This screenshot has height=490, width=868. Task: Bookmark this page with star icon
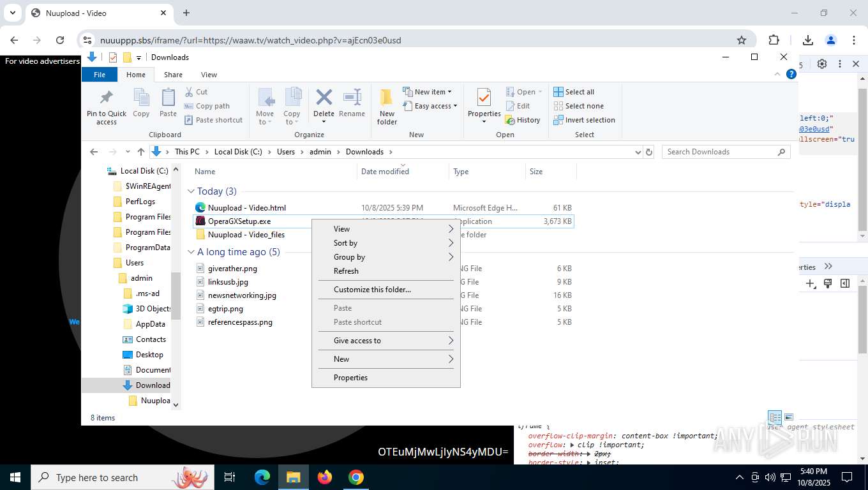coord(742,40)
